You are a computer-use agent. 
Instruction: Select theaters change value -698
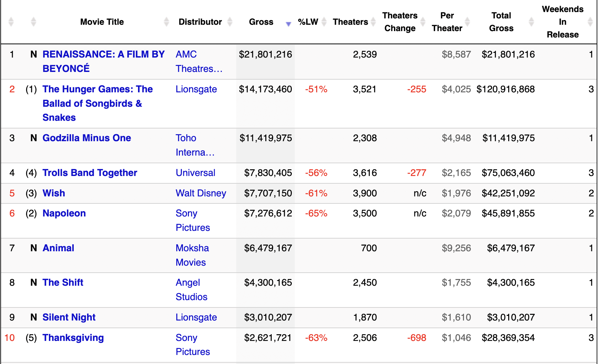click(417, 338)
